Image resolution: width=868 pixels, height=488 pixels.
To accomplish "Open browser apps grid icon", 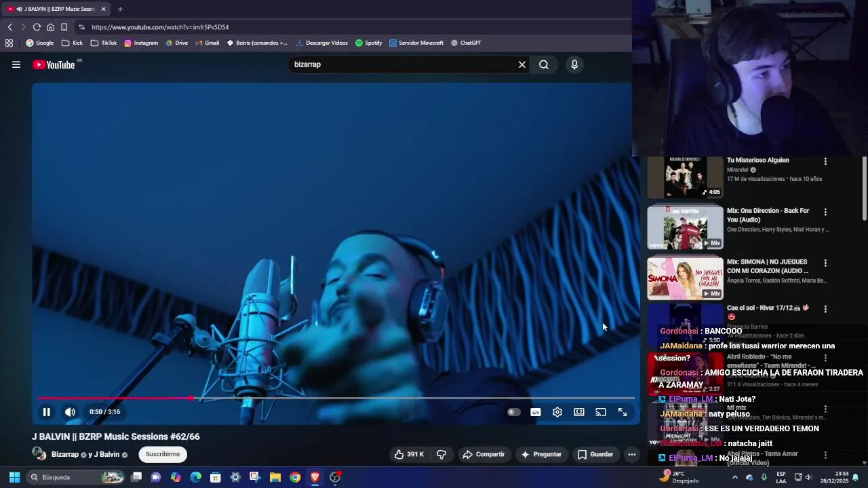I will coord(9,43).
